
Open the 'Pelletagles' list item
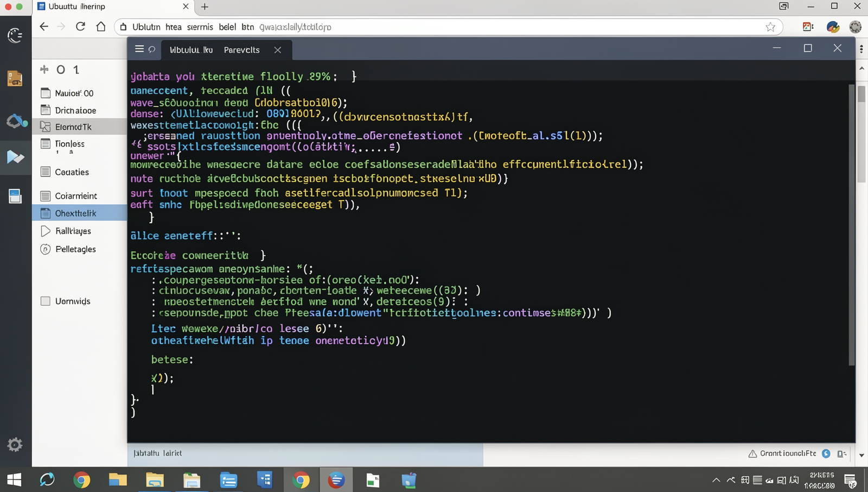coord(80,249)
